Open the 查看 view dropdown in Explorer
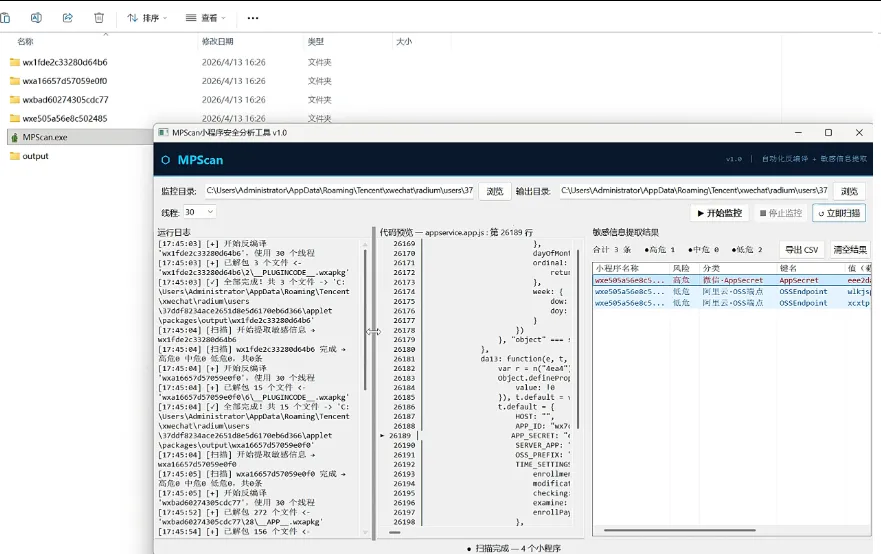This screenshot has height=554, width=881. point(206,18)
